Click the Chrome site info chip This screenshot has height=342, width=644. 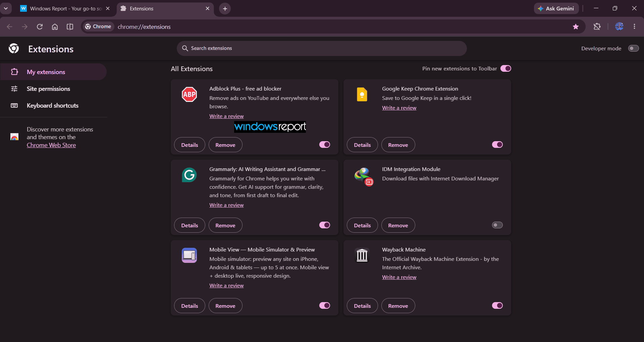pos(98,26)
